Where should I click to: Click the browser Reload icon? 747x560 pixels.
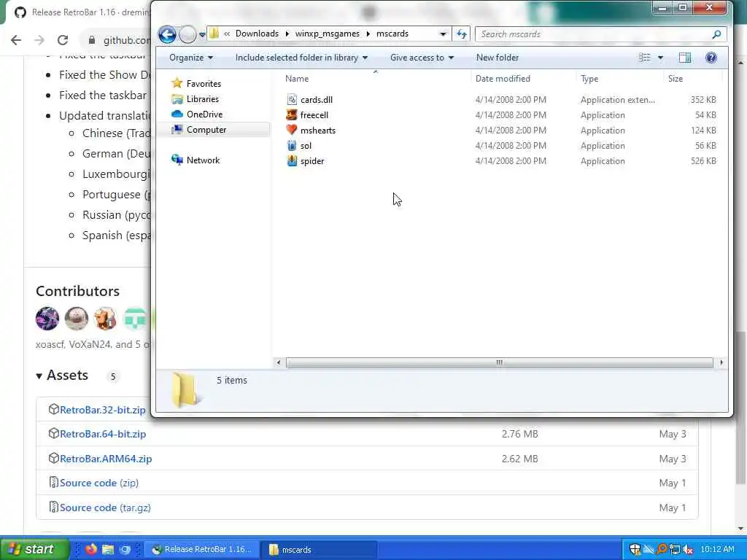click(63, 41)
